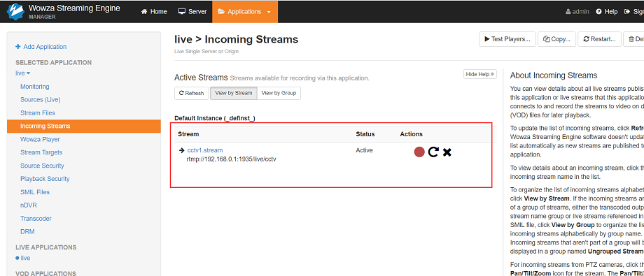Viewport: 644px width, 276px height.
Task: Switch to View by Stream
Action: (234, 93)
